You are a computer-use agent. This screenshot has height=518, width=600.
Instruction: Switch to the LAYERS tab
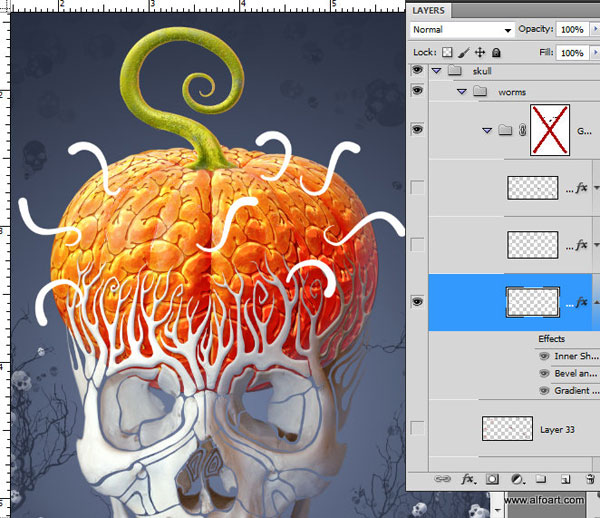point(428,10)
